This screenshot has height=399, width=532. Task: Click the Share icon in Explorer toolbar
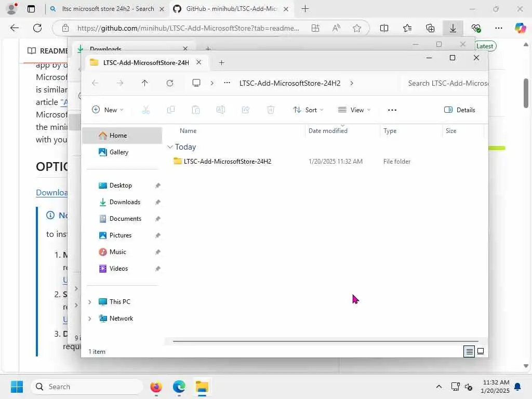pos(246,110)
